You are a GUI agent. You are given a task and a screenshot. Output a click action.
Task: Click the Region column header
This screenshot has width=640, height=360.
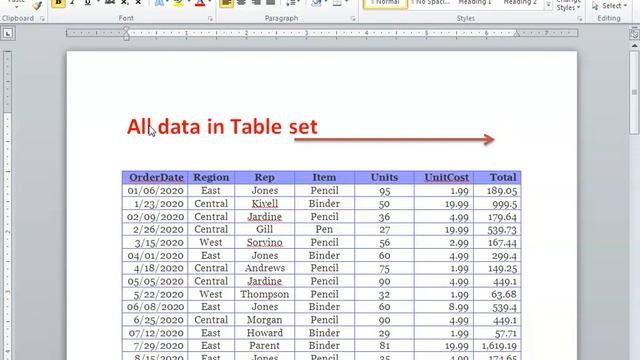click(211, 178)
